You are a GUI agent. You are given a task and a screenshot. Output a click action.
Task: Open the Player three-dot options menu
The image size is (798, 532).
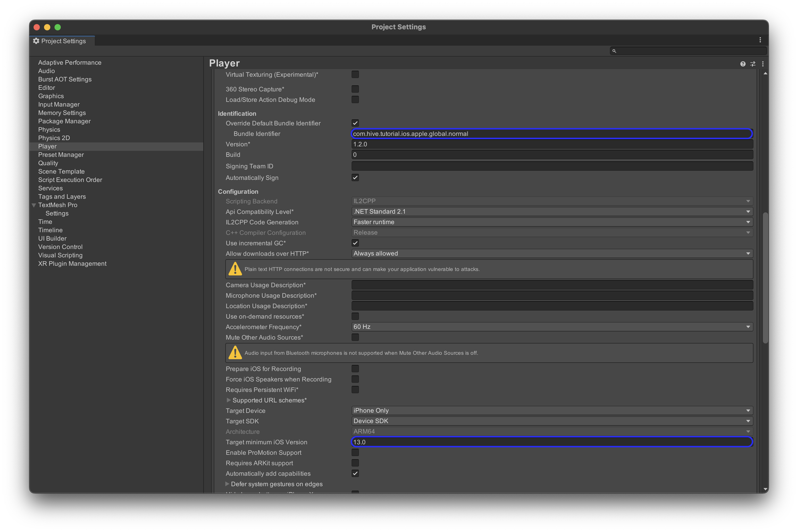click(763, 64)
